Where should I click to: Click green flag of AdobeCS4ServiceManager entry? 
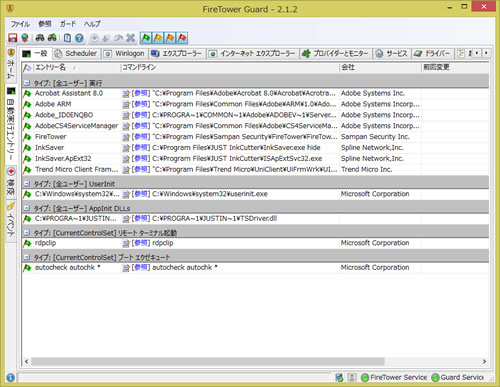(27, 126)
